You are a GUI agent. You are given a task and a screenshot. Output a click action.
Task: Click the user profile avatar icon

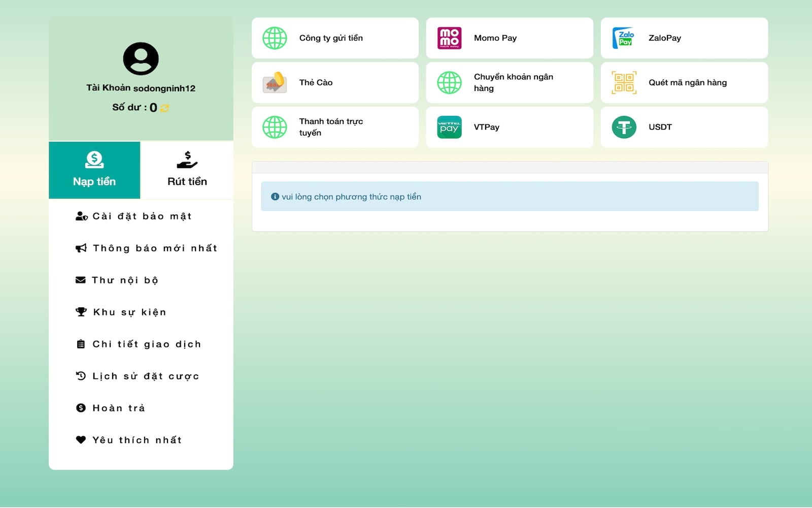[141, 58]
